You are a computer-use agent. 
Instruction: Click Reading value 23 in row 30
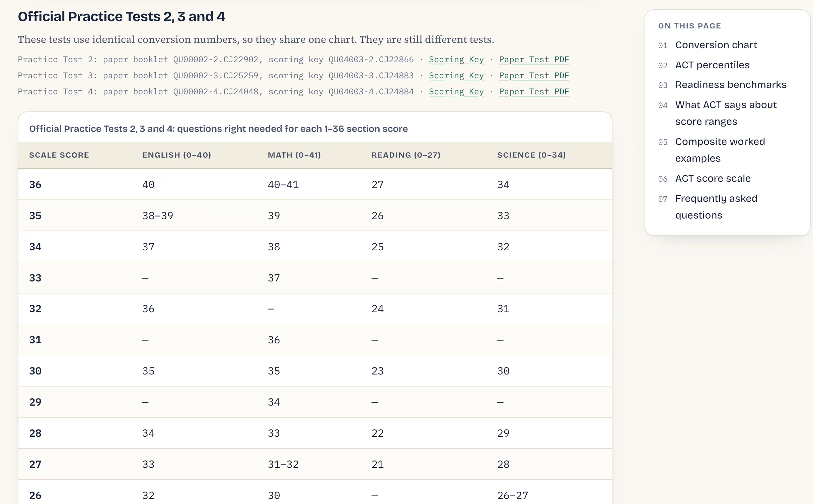[x=378, y=371]
